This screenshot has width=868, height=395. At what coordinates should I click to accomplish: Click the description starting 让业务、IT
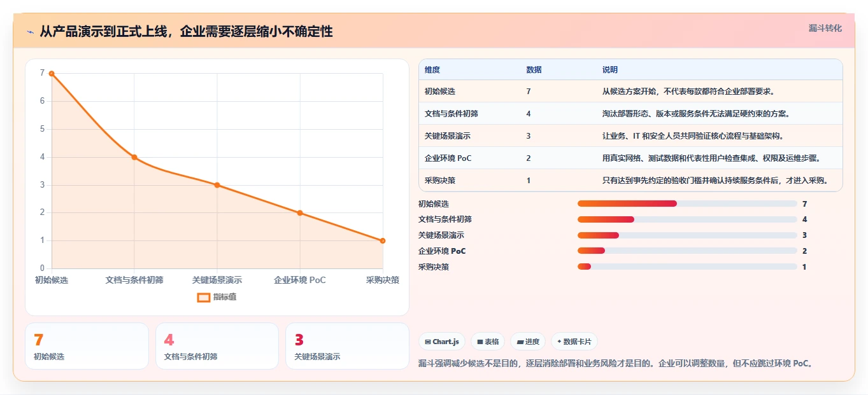[x=693, y=136]
